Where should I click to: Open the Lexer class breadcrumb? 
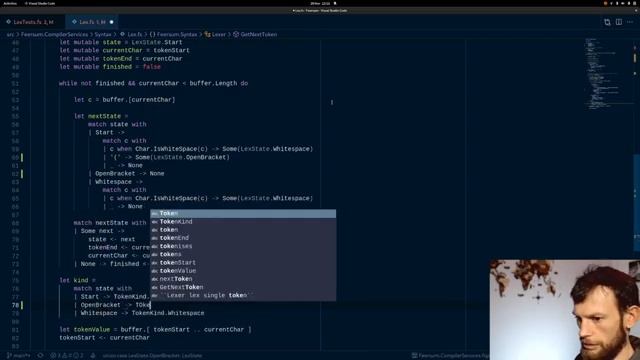[x=216, y=34]
